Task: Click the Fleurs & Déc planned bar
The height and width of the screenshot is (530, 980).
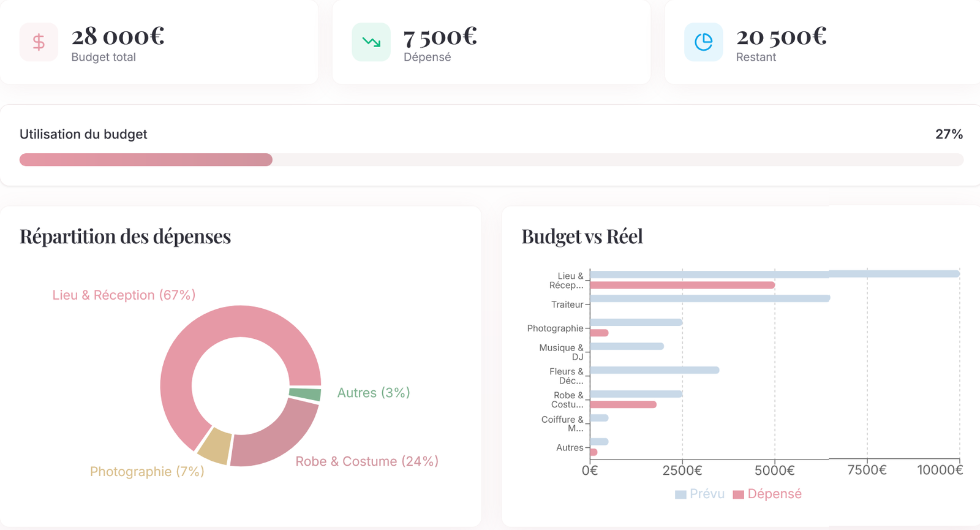Action: click(x=654, y=370)
